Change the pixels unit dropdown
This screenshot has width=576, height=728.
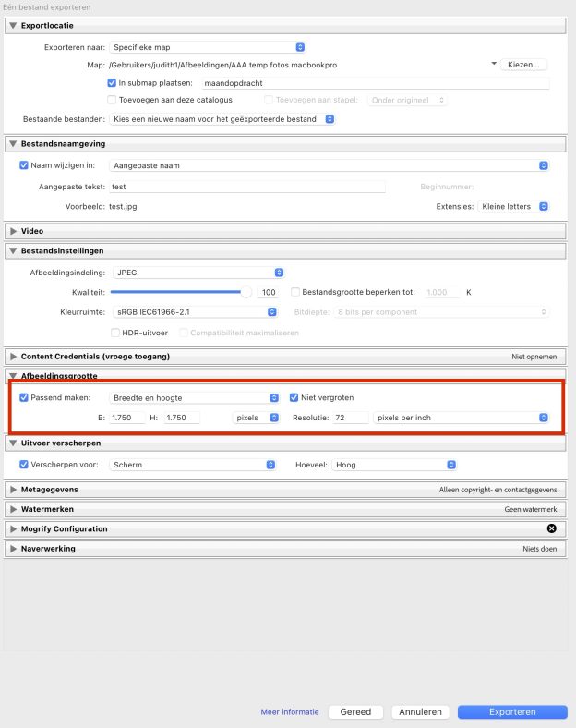[256, 418]
